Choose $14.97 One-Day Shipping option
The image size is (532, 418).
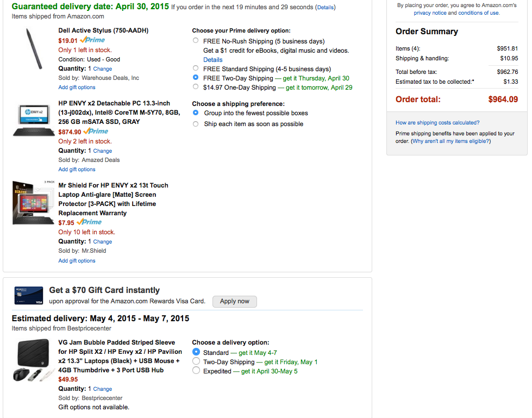[196, 87]
